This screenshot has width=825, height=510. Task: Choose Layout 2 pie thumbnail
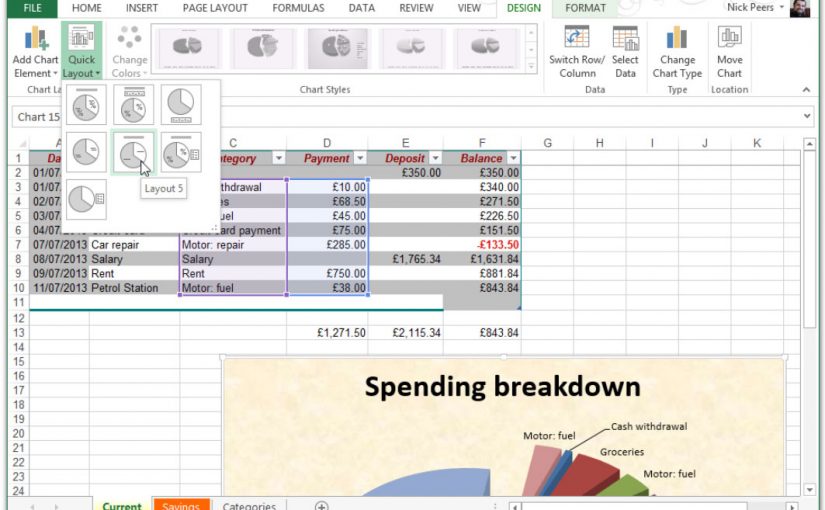click(x=134, y=105)
